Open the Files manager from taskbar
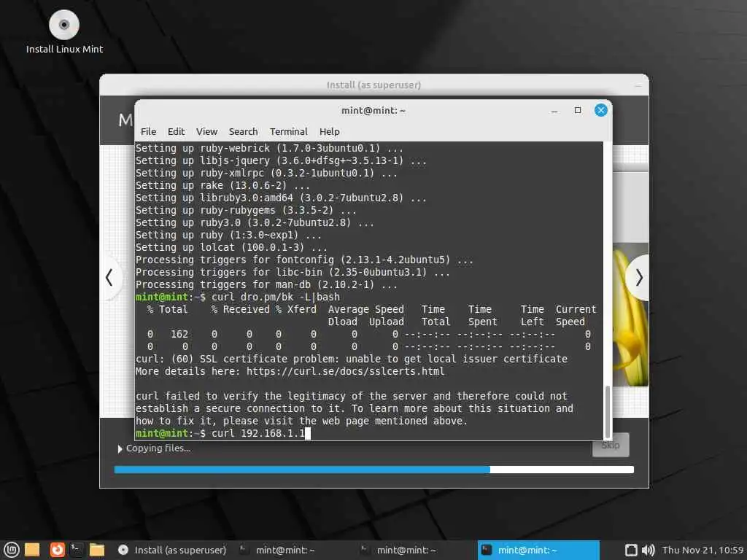Viewport: 747px width, 560px height. (97, 550)
